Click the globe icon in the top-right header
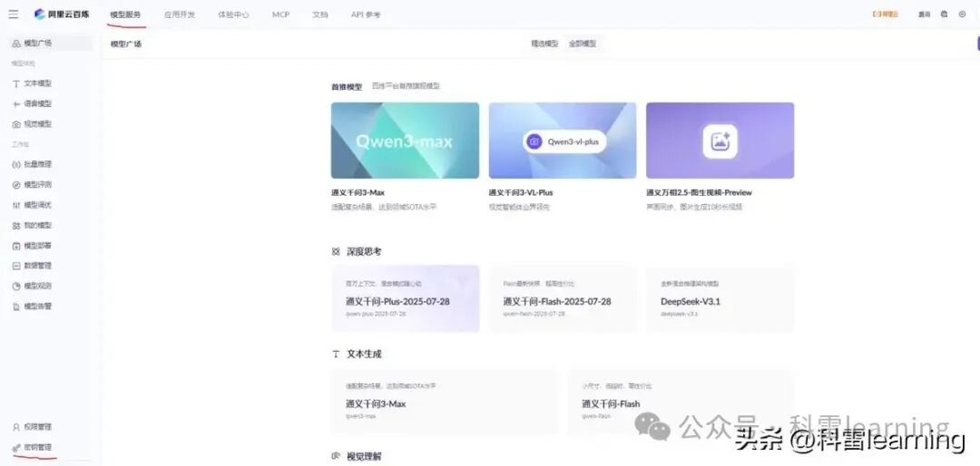Screen dimensions: 980x466 coord(944,15)
